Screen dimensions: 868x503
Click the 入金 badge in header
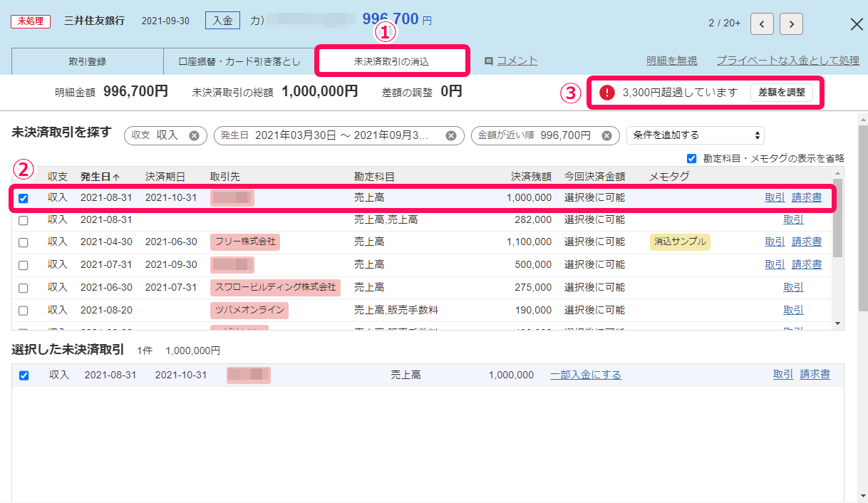tap(222, 21)
